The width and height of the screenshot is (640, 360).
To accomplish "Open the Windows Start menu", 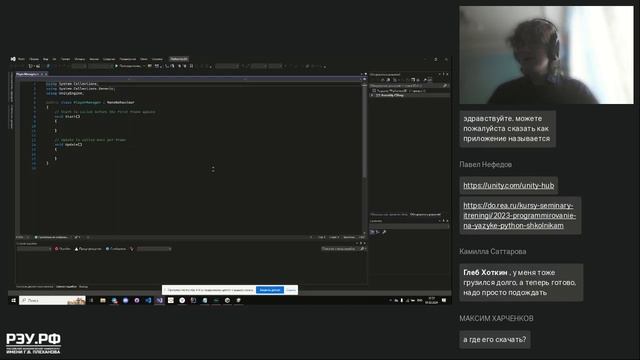I will 13,300.
